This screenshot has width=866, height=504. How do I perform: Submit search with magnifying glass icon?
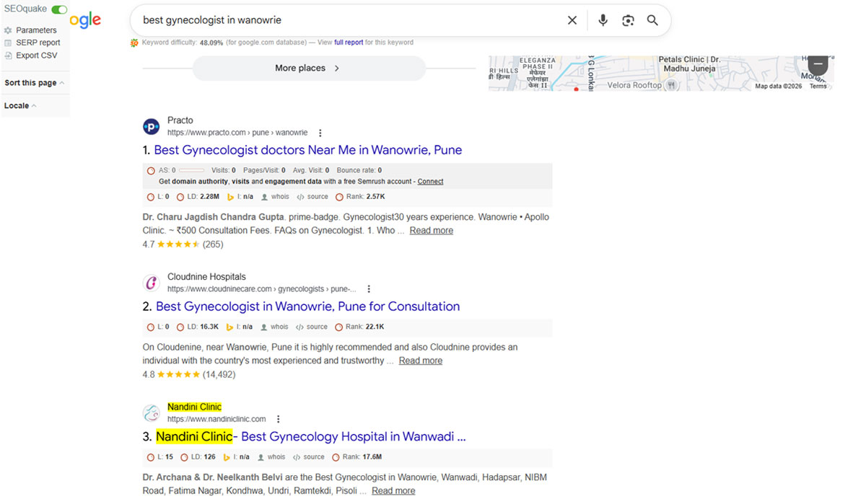pos(652,20)
